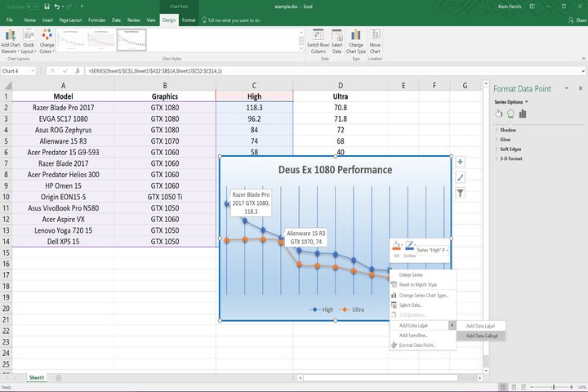Open the Name Box dropdown showing Chart 4
The image size is (588, 392).
click(x=33, y=71)
